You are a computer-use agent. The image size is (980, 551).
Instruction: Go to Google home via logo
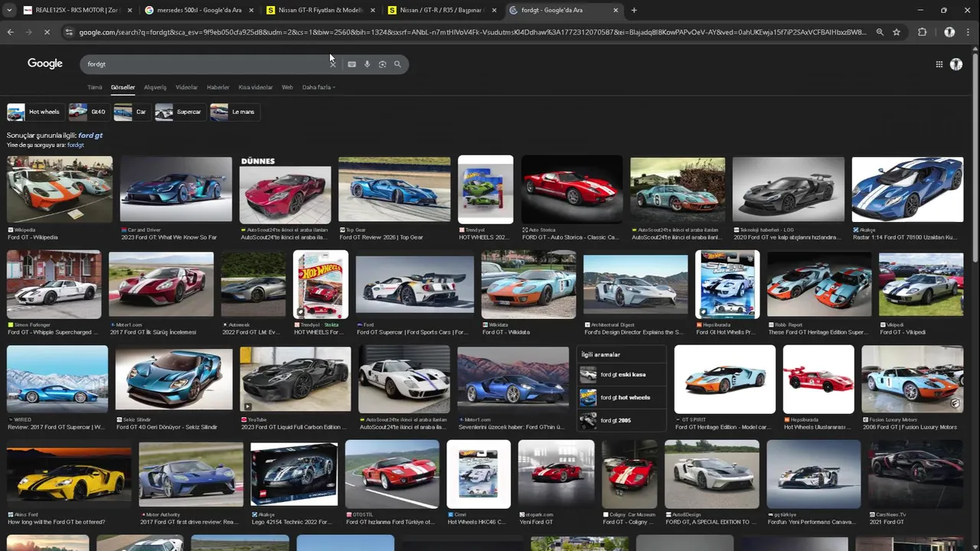pos(45,64)
